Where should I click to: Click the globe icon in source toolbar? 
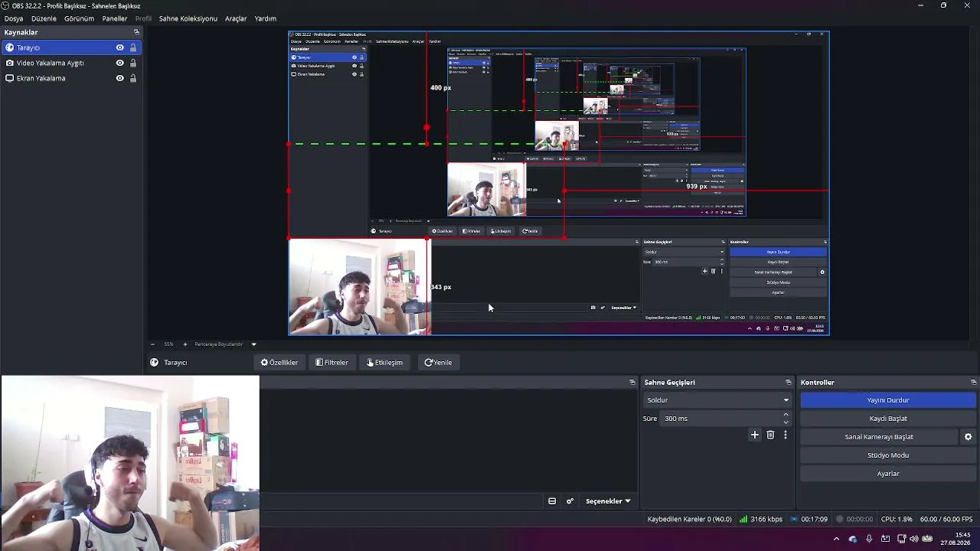pyautogui.click(x=155, y=363)
